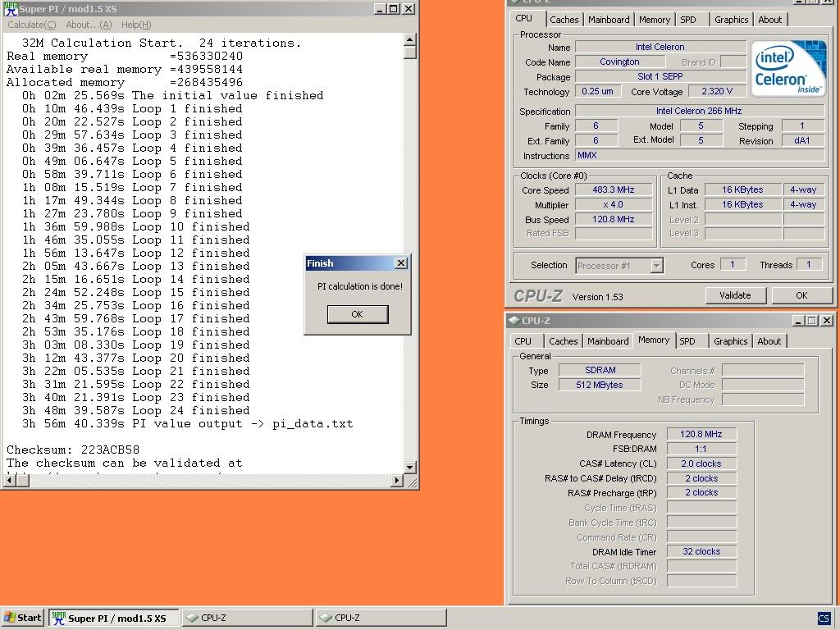Click the Core Voltage value 2.320 V
Viewport: 840px width, 630px height.
tap(717, 91)
